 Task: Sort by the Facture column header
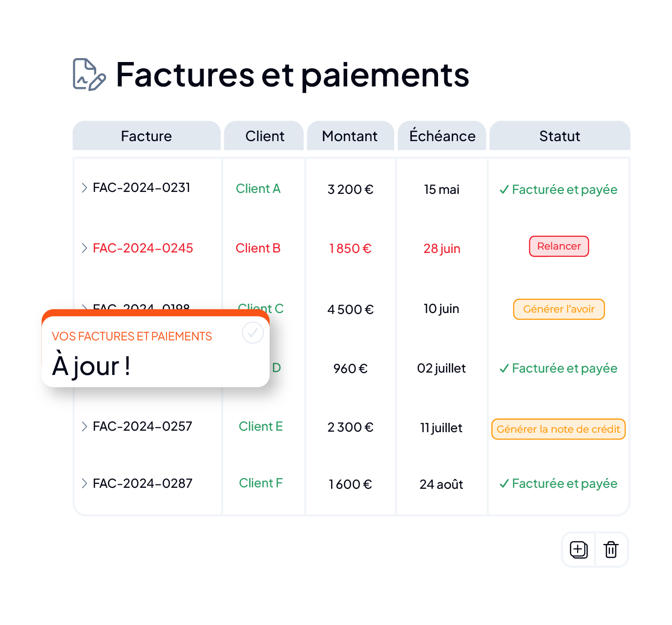click(x=147, y=136)
